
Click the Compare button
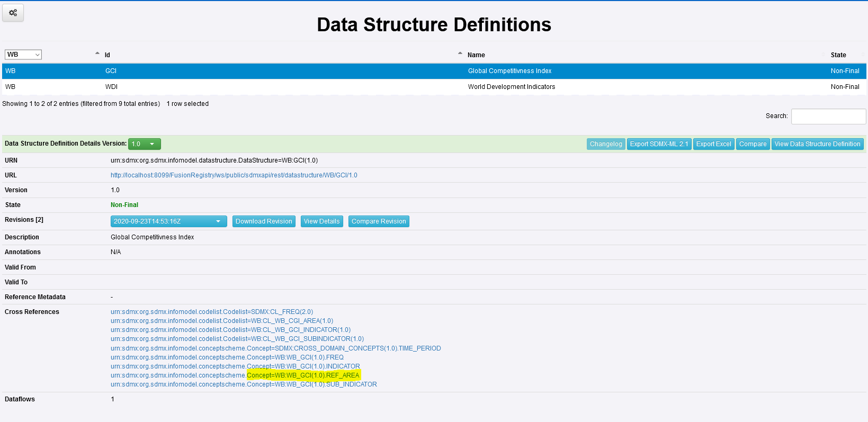(x=753, y=144)
